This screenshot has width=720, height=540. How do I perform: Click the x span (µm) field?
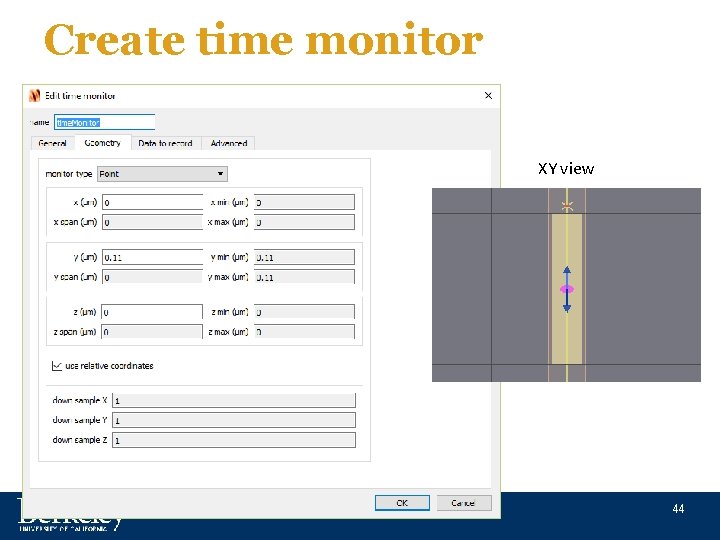pos(152,222)
